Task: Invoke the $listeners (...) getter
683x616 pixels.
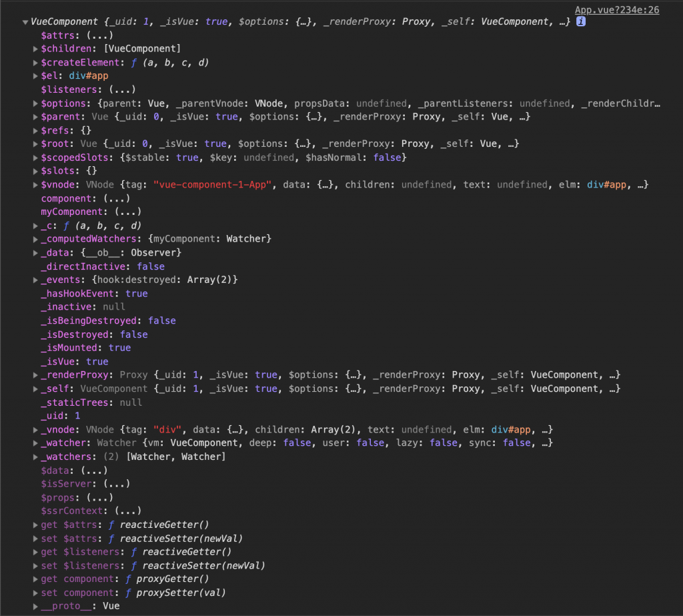Action: pyautogui.click(x=123, y=89)
